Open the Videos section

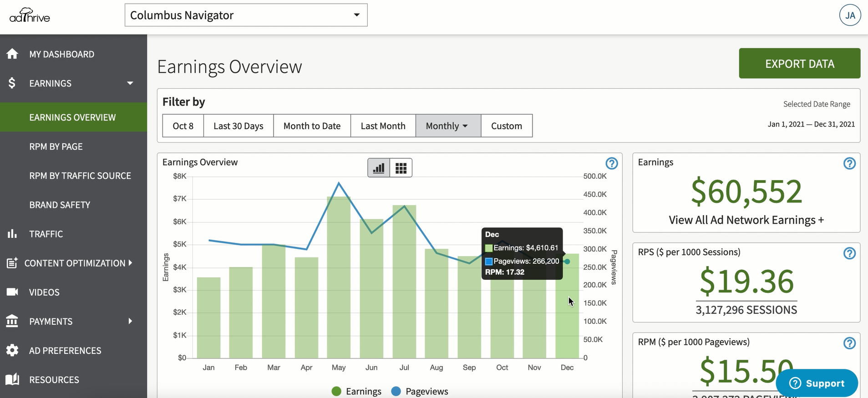point(44,292)
